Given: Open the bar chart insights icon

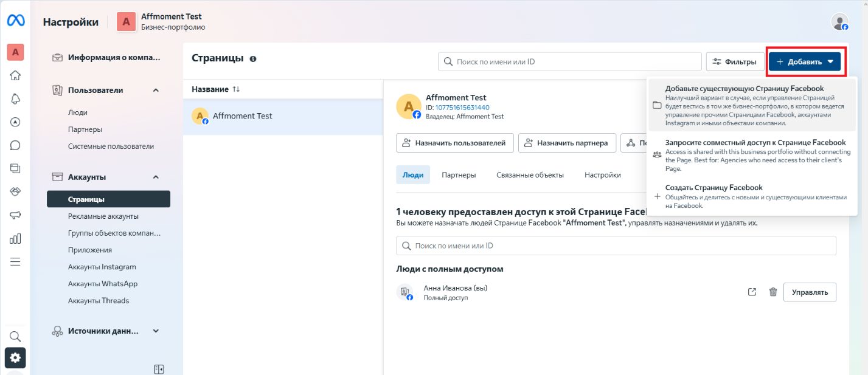Looking at the screenshot, I should tap(15, 238).
